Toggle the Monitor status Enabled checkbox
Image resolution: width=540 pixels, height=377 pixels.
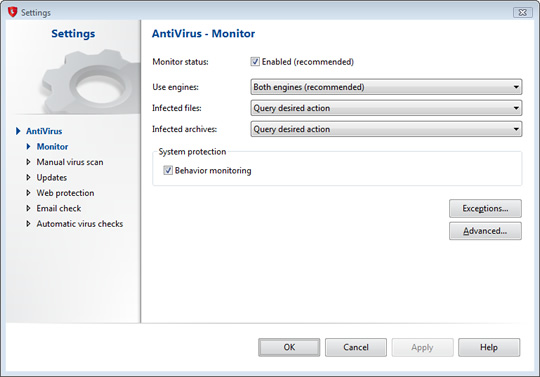pos(255,62)
